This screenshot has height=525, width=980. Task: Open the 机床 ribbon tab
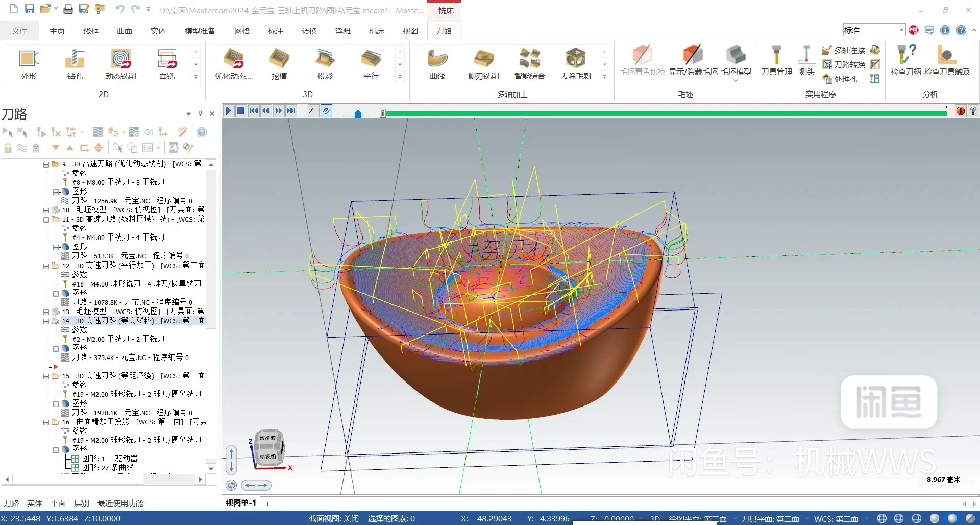click(x=376, y=31)
